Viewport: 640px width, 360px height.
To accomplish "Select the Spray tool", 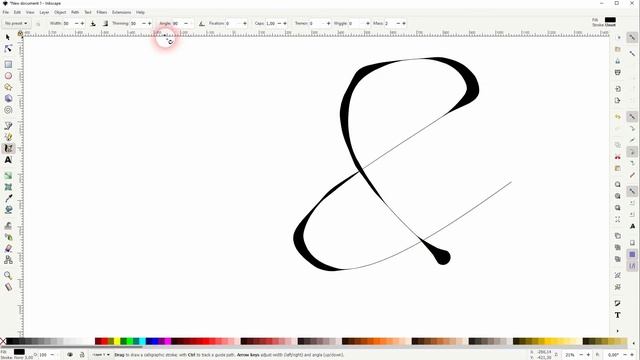I will [x=8, y=237].
